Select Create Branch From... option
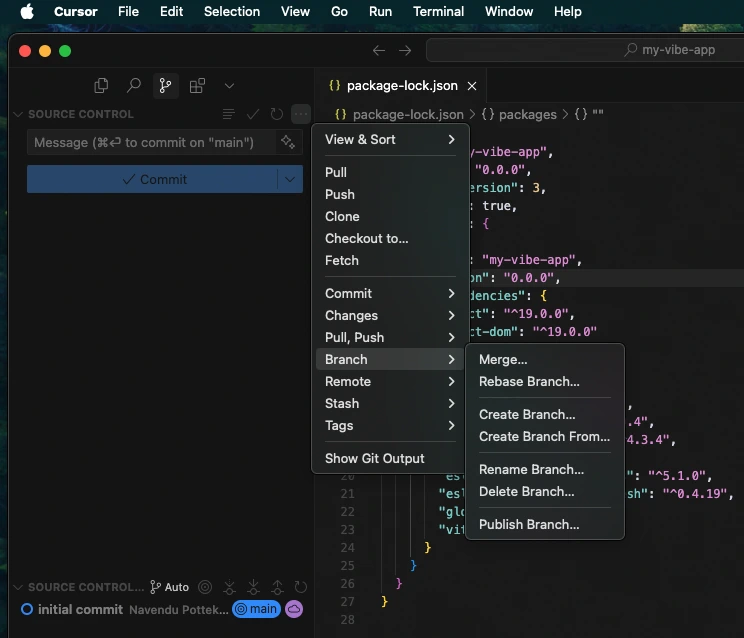Screen dimensions: 744x638 pyautogui.click(x=545, y=436)
